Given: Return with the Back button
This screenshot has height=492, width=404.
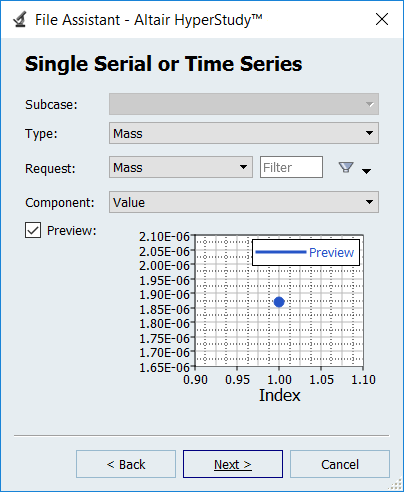Looking at the screenshot, I should [126, 464].
